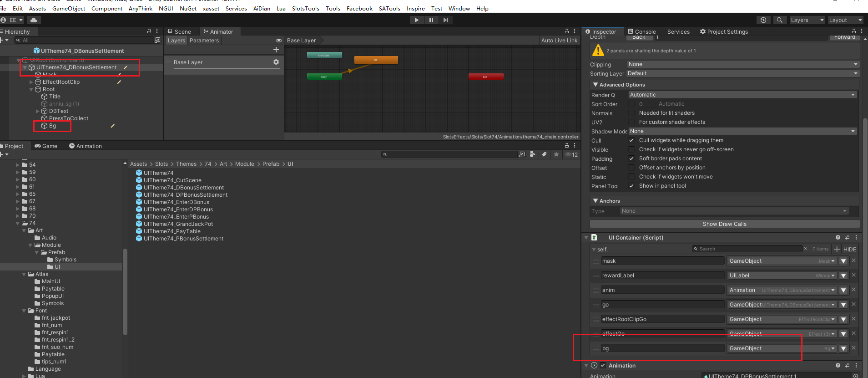
Task: Open the Clipping dropdown
Action: pos(742,64)
